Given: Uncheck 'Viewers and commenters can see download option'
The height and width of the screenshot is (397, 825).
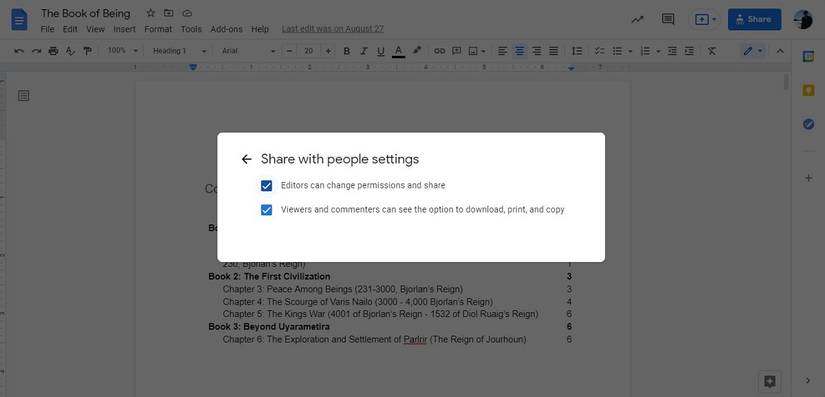Looking at the screenshot, I should 267,210.
